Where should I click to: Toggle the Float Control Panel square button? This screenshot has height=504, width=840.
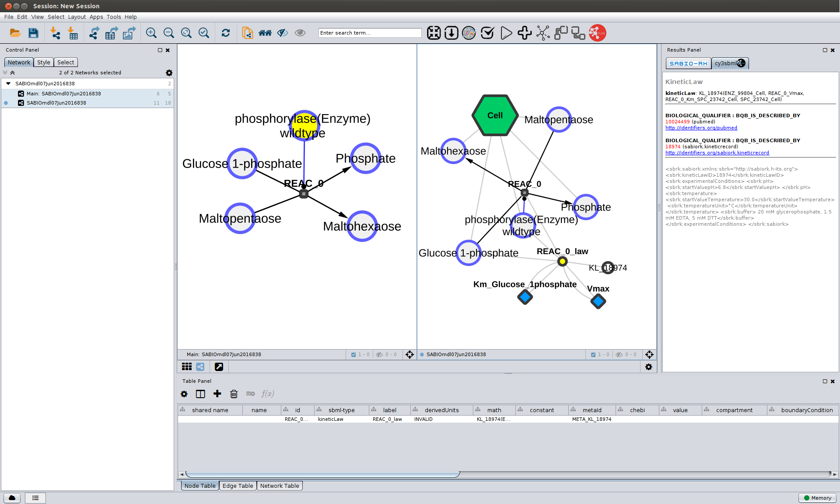coord(160,50)
